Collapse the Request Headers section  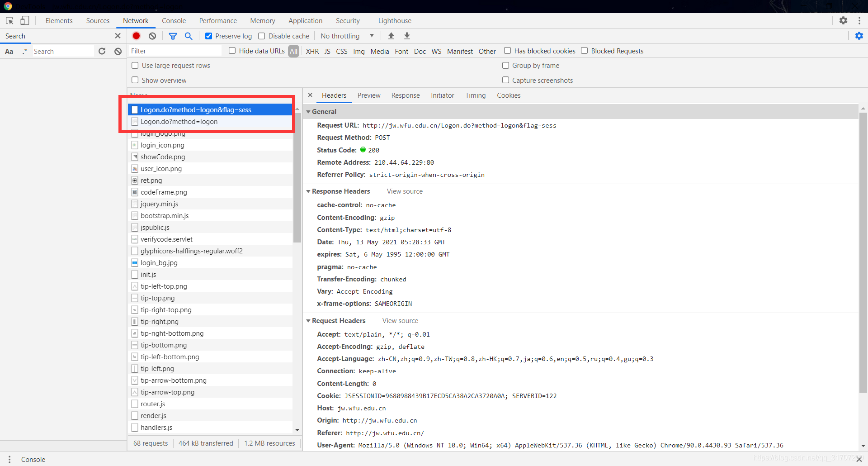coord(308,321)
